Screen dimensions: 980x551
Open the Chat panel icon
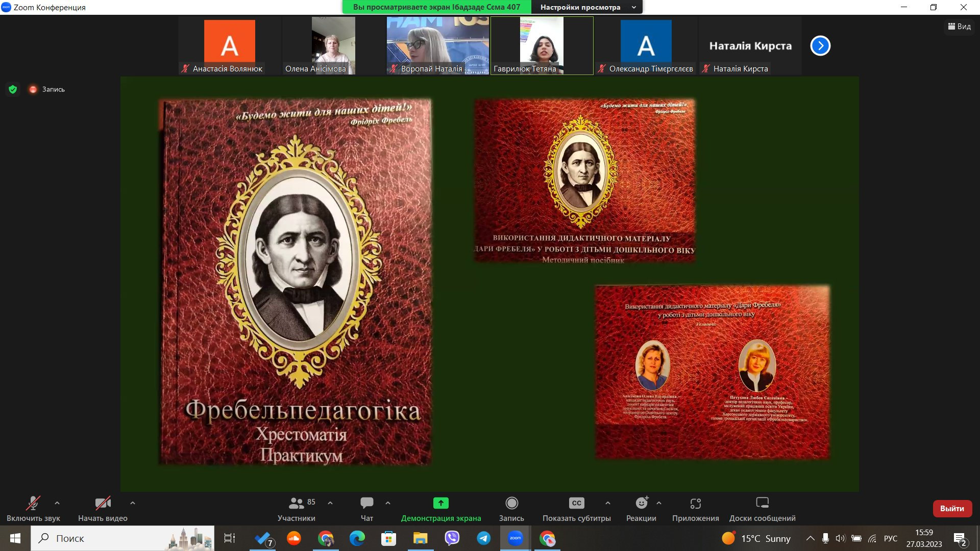(x=366, y=503)
